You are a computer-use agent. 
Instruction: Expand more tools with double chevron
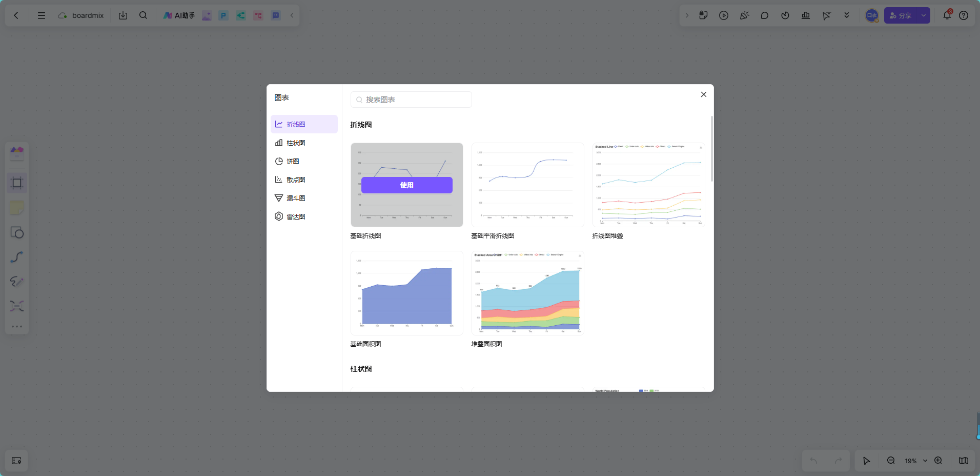(x=847, y=15)
